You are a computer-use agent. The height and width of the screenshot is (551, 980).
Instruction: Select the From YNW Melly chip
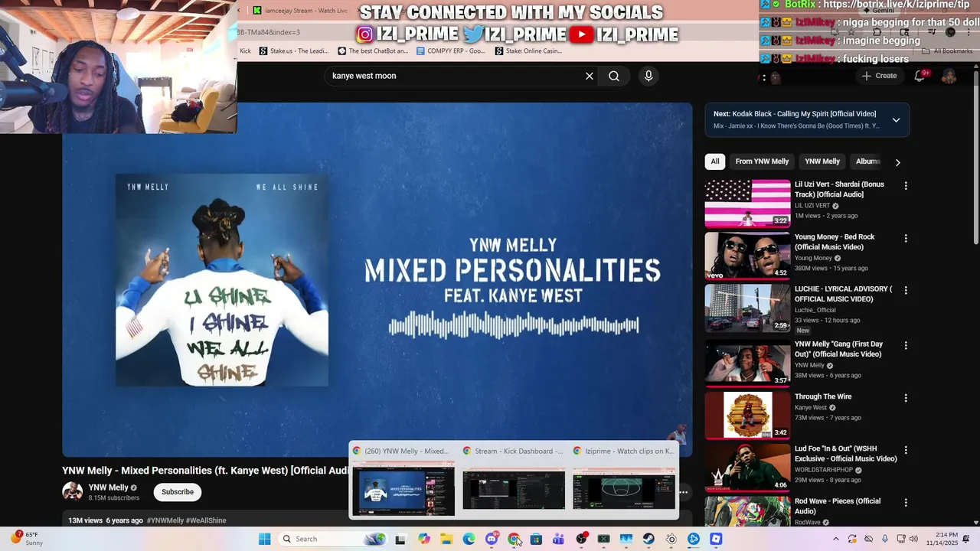(x=762, y=161)
